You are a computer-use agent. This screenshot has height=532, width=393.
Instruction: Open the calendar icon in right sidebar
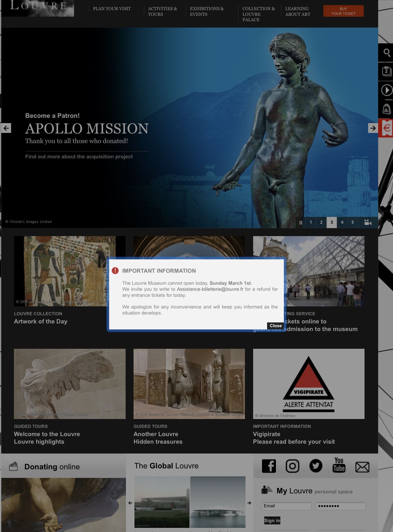point(386,71)
